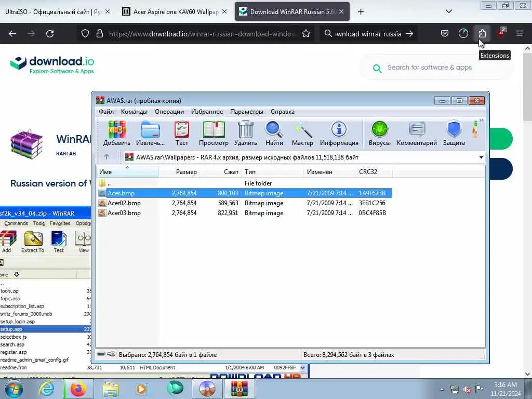The height and width of the screenshot is (399, 532).
Task: Open the Избранное menu
Action: pos(207,112)
